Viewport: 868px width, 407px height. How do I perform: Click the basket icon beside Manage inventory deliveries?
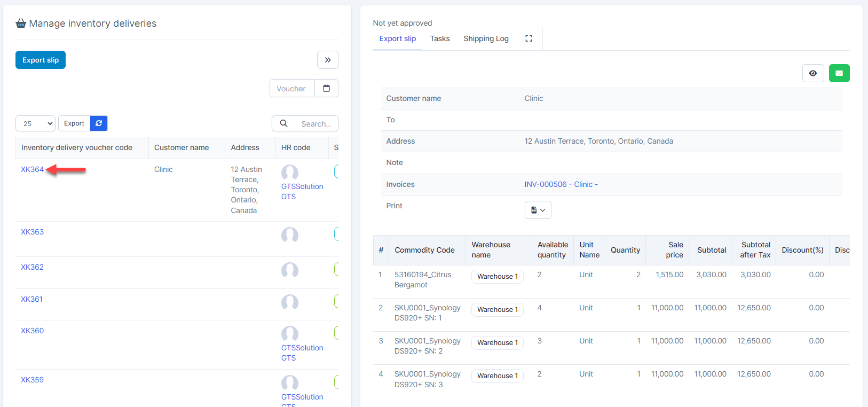coord(21,23)
